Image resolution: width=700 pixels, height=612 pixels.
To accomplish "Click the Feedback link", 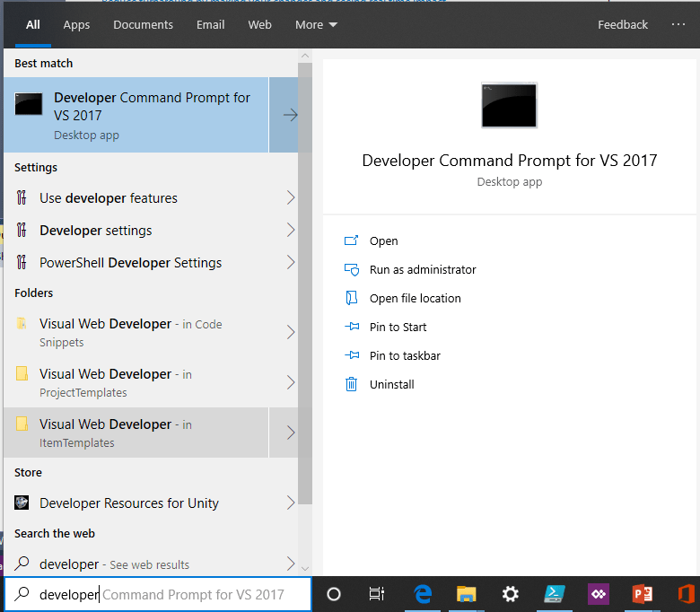I will coord(623,24).
